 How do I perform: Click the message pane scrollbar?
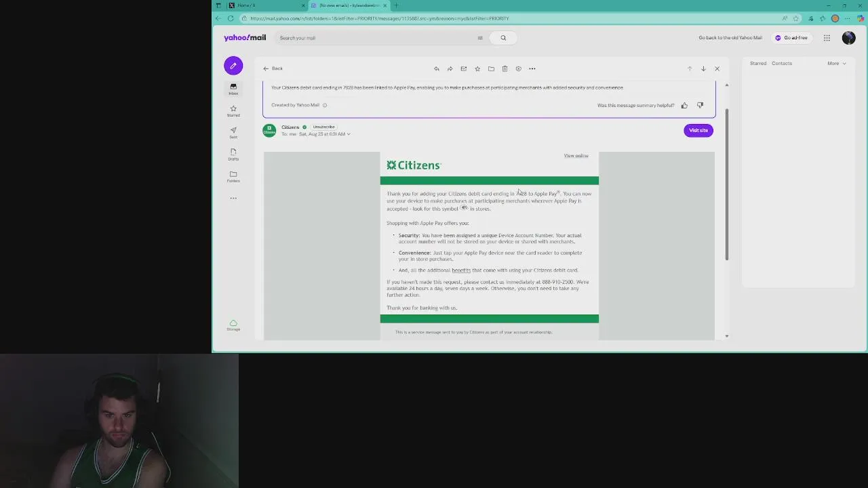726,184
